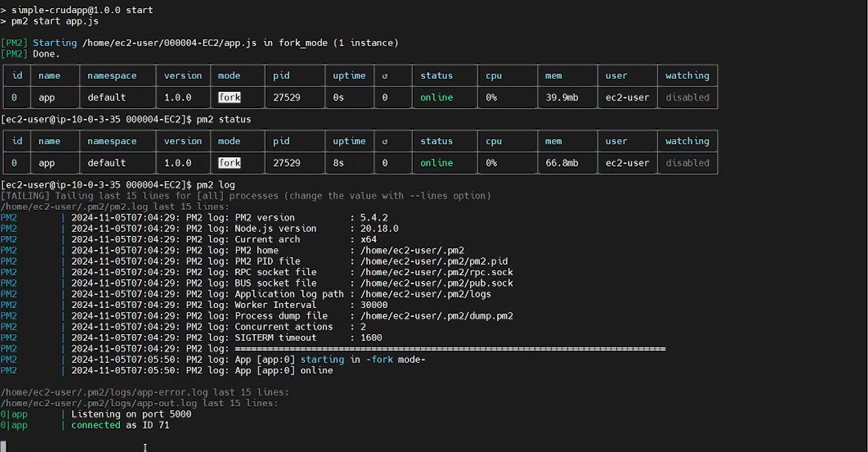Click the "PM2 home" log label

[256, 250]
